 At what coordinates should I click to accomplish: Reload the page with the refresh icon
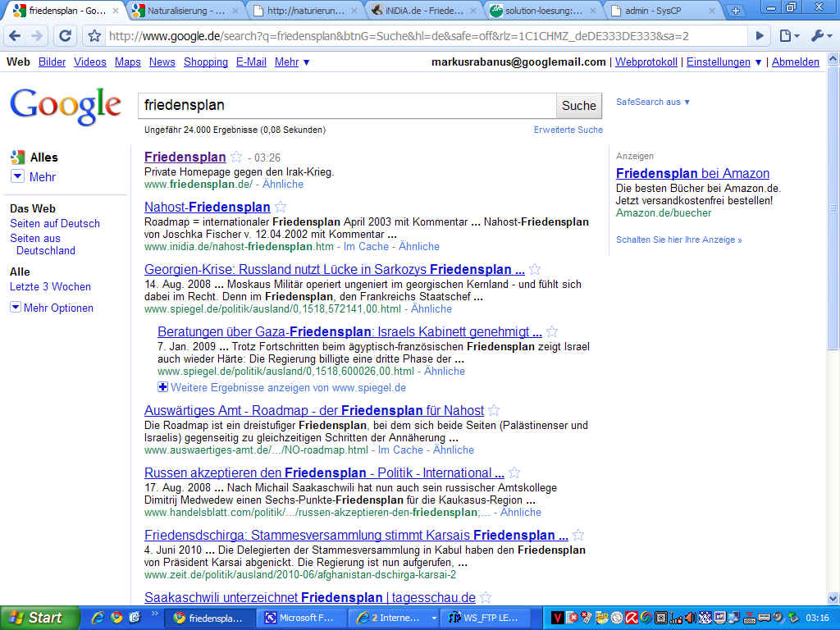pos(65,36)
